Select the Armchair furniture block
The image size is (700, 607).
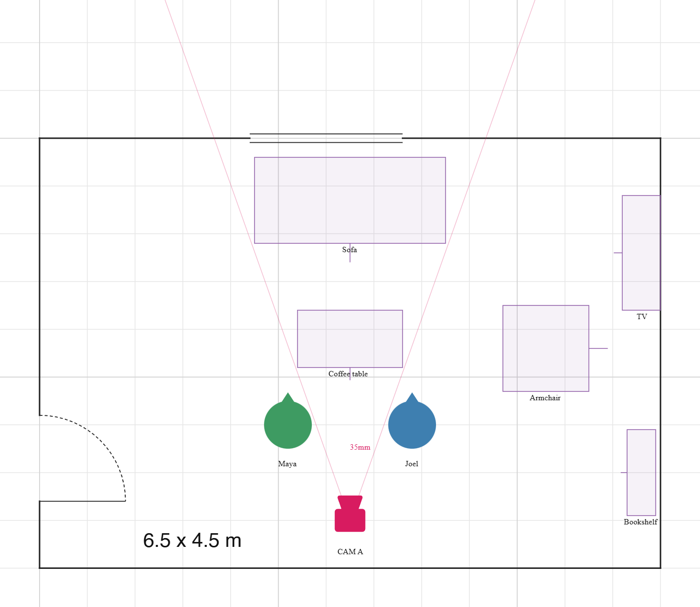coord(546,348)
